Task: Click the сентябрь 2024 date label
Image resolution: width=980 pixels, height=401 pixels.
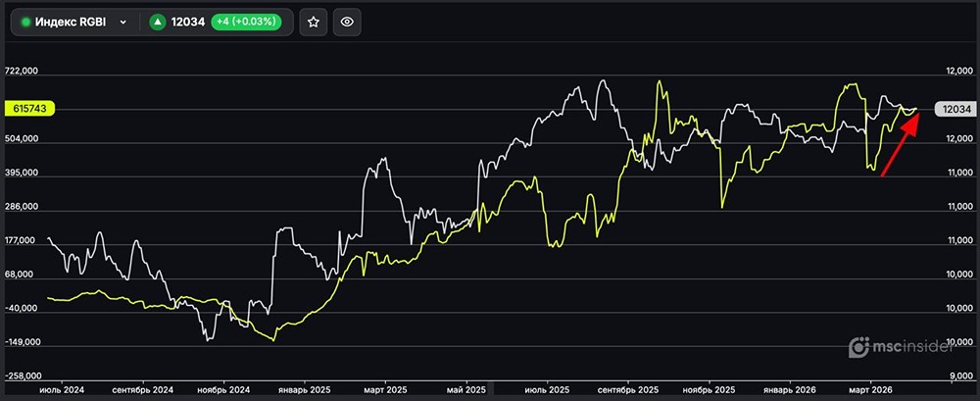Action: [144, 389]
